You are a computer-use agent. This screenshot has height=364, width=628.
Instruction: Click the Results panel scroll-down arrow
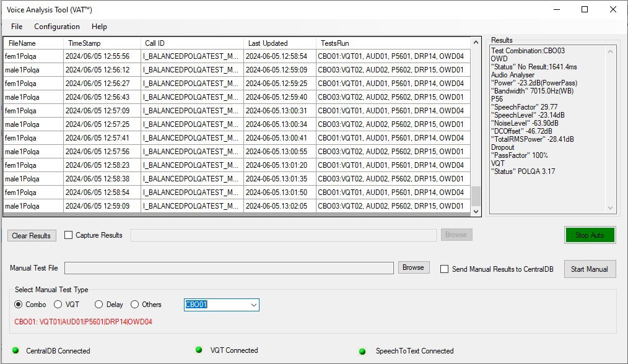[611, 208]
